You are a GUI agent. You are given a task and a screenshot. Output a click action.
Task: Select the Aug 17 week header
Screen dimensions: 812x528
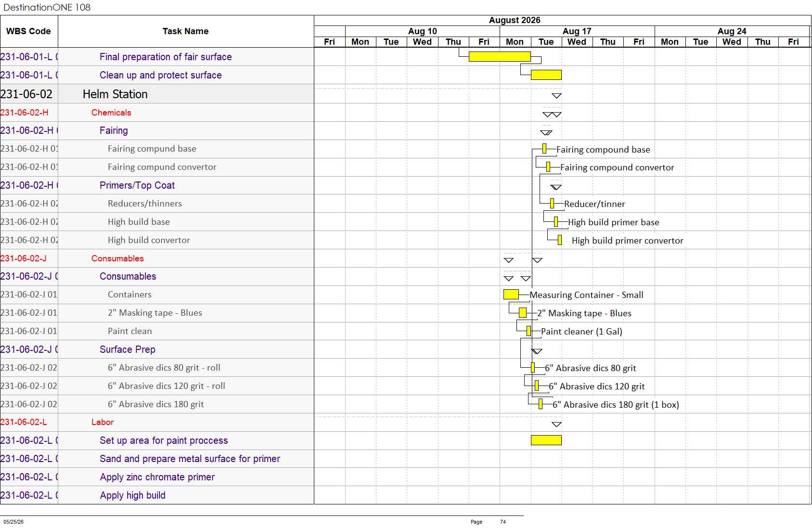coord(577,31)
